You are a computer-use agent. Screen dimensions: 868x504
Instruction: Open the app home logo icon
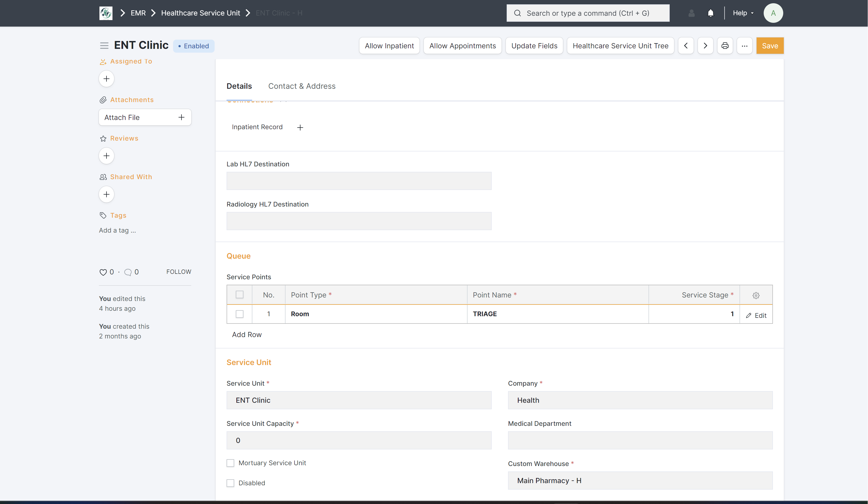pos(106,13)
